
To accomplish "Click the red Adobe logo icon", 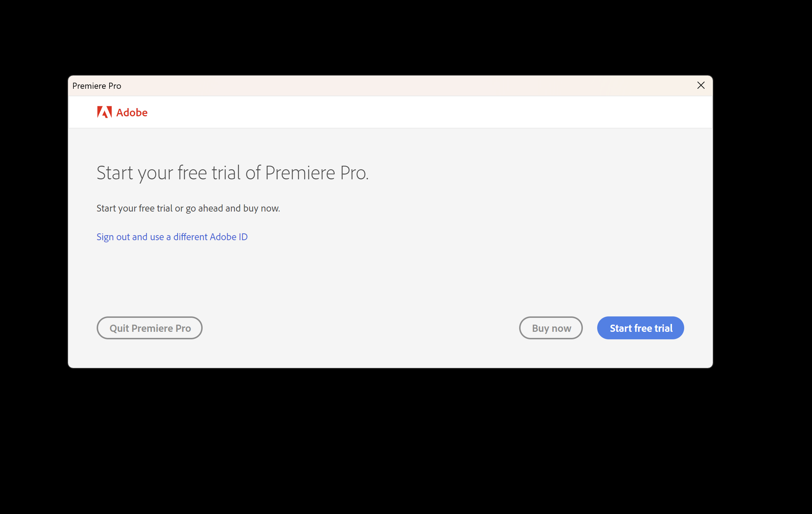I will point(104,112).
